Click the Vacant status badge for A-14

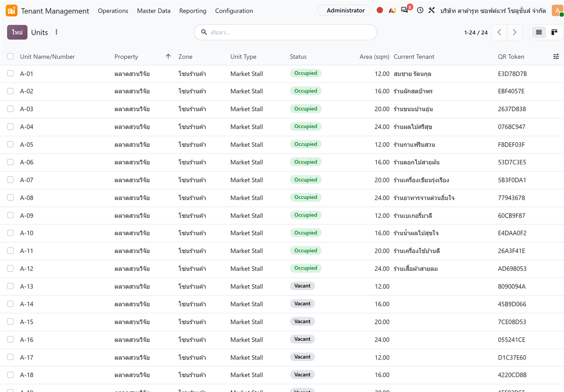coord(302,304)
